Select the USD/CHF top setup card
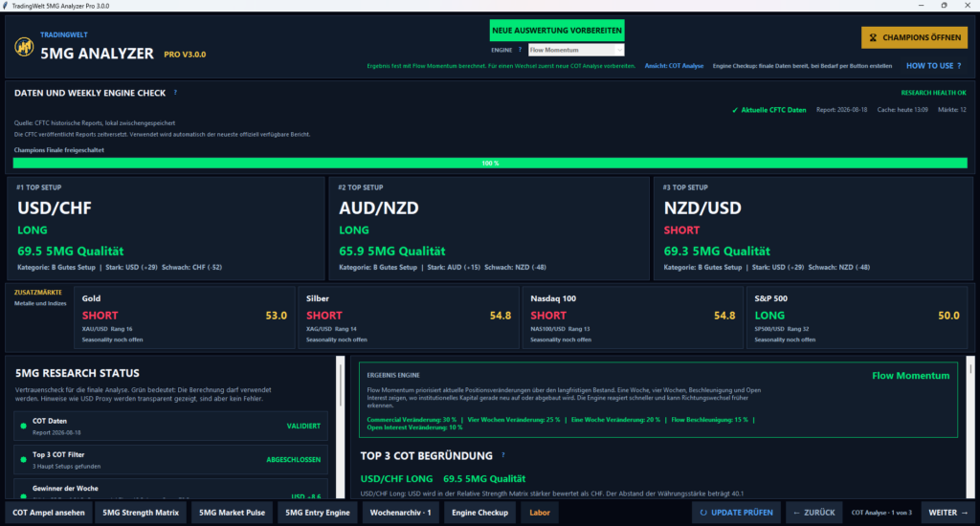The height and width of the screenshot is (526, 980). (x=166, y=228)
